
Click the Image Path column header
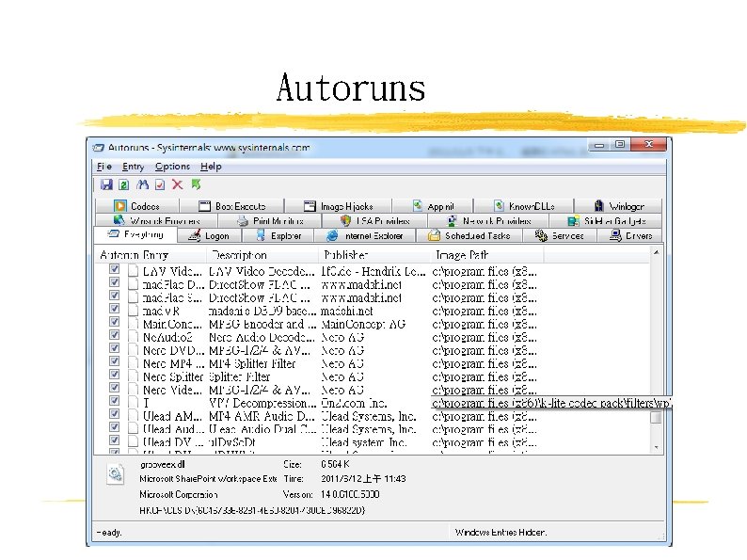point(460,255)
